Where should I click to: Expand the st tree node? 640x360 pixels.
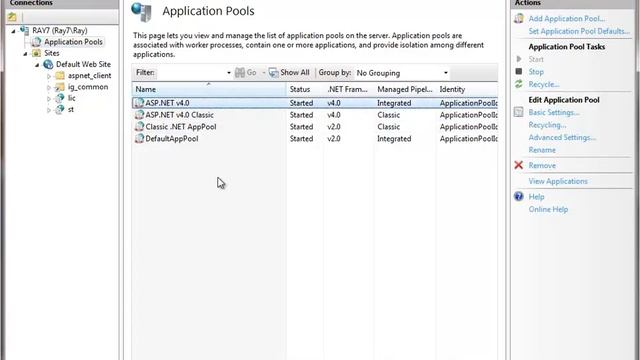(49, 110)
